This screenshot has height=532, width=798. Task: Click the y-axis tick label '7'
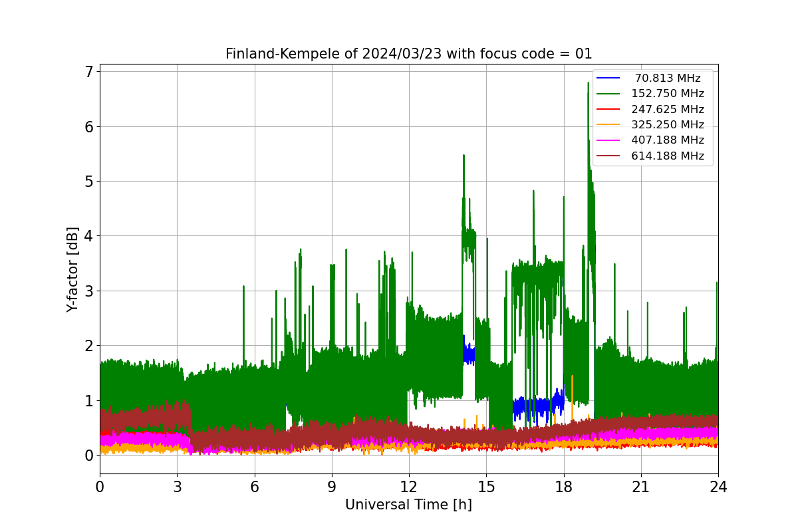pos(88,71)
